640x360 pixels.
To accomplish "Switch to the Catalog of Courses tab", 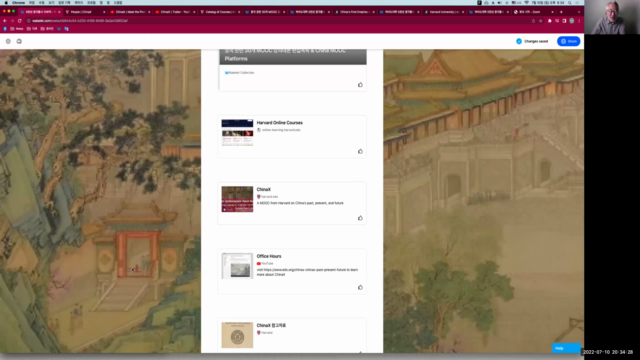I will (220, 12).
